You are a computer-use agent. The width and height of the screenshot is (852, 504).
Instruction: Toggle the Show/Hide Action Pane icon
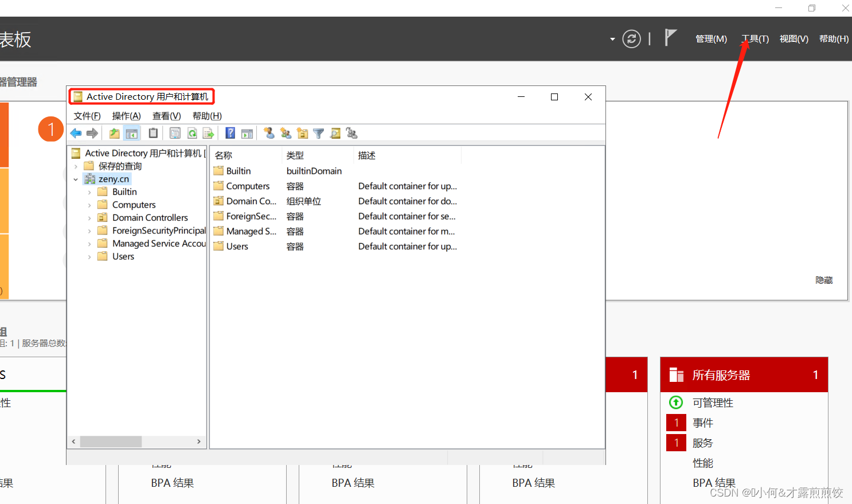tap(247, 134)
